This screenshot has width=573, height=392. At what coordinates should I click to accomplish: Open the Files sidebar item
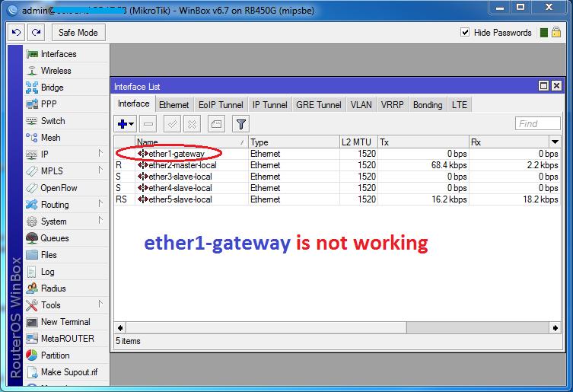pos(66,255)
